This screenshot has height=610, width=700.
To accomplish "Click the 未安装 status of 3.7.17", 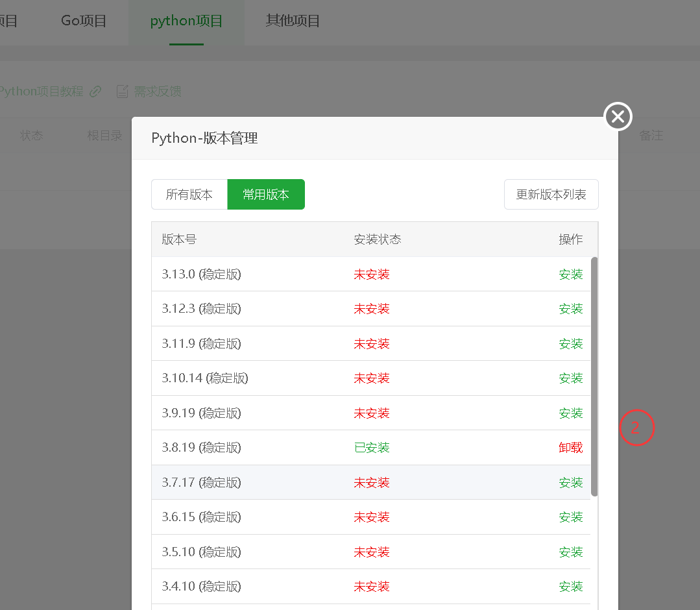I will point(372,482).
